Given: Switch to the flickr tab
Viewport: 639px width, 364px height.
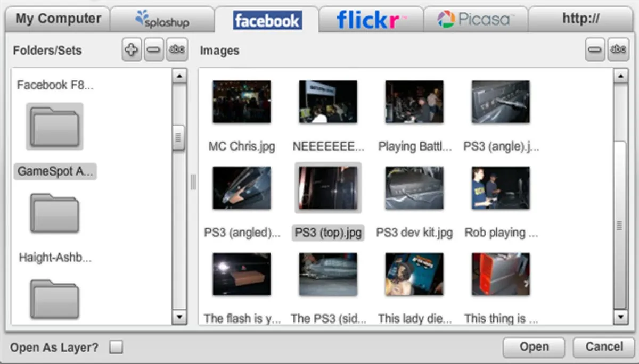Looking at the screenshot, I should click(371, 19).
